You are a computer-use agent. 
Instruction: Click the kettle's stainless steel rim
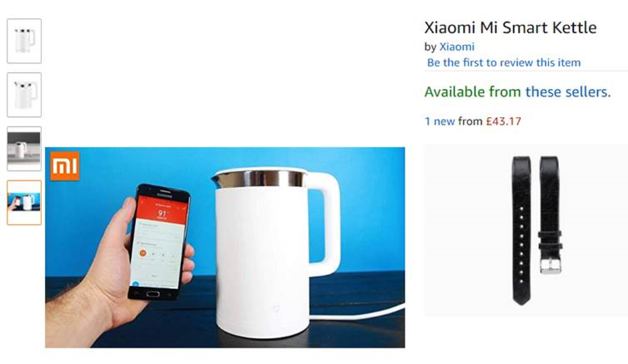(259, 178)
